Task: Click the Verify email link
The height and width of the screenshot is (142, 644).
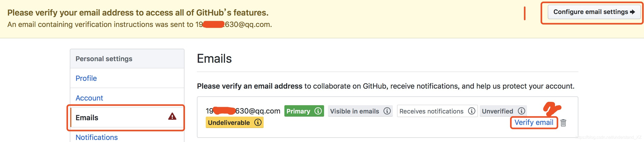Action: (x=534, y=122)
